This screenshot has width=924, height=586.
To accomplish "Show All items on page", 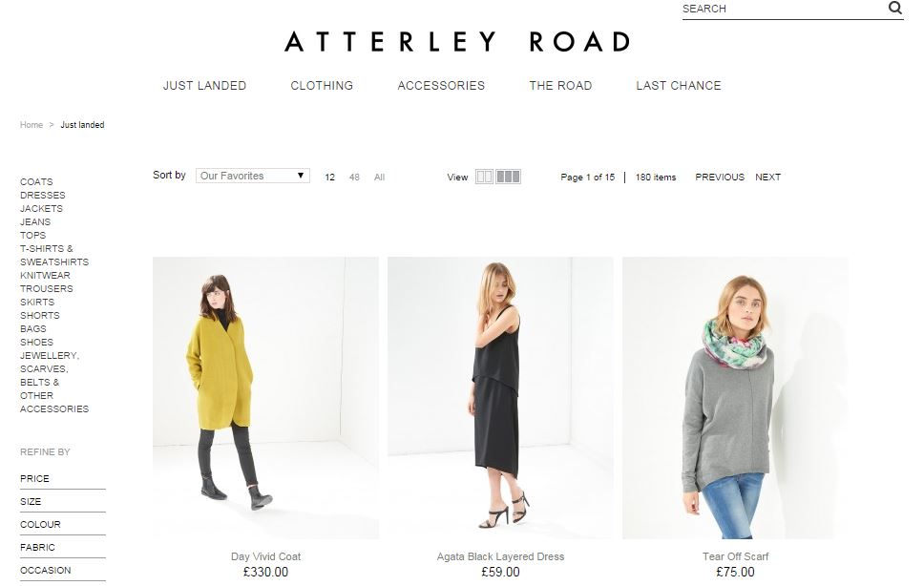I will tap(380, 178).
